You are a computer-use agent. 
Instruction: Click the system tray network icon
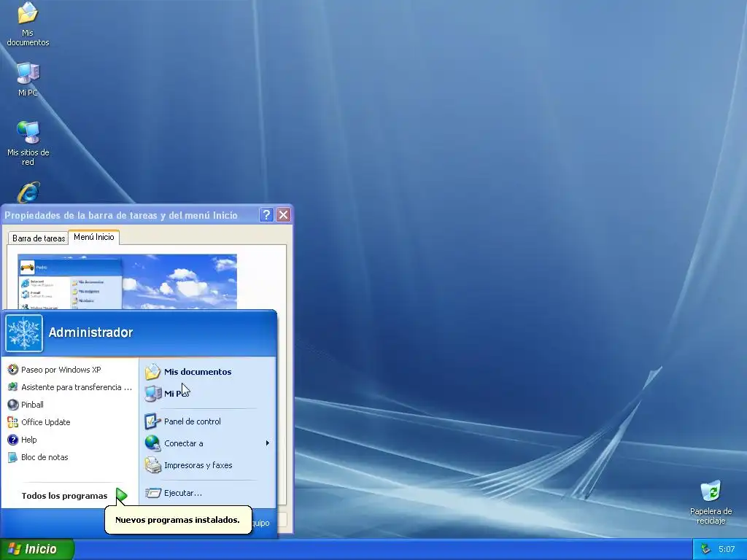click(705, 549)
